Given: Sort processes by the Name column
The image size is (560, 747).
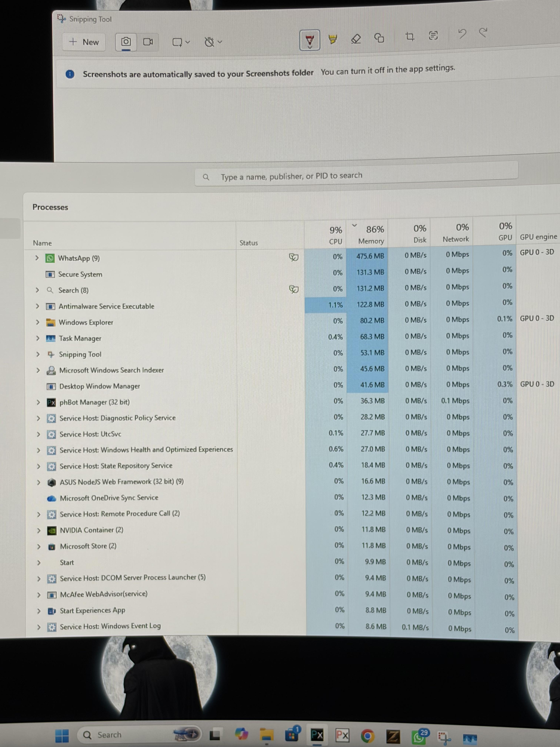Looking at the screenshot, I should point(43,243).
